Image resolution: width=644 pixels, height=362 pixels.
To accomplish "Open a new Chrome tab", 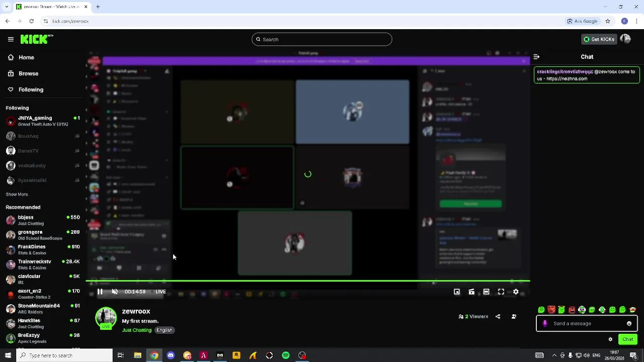I will 98,7.
